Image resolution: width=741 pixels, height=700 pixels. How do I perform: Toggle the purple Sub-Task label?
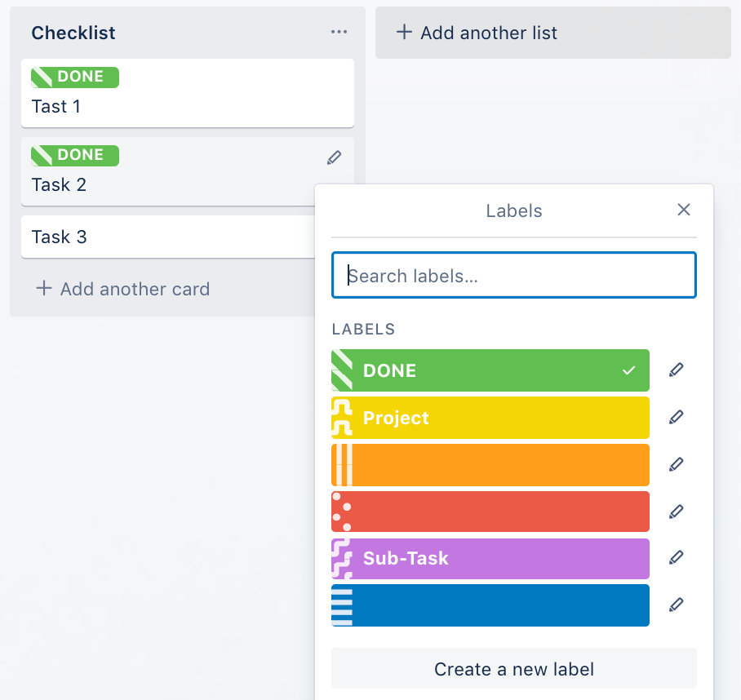pos(490,559)
